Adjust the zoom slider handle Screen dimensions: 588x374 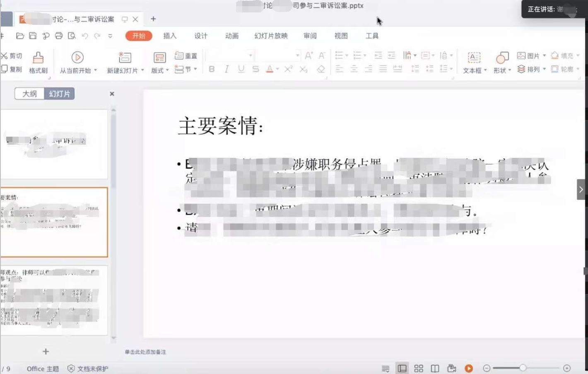(523, 368)
